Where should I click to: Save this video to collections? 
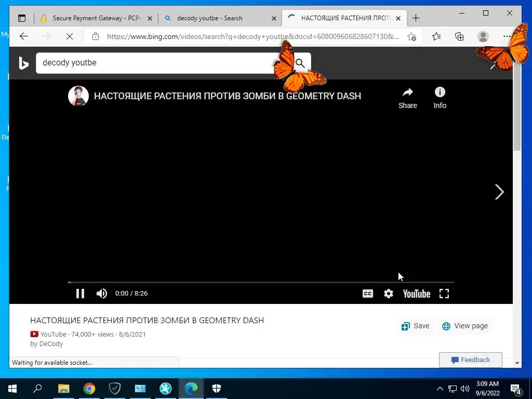click(415, 326)
